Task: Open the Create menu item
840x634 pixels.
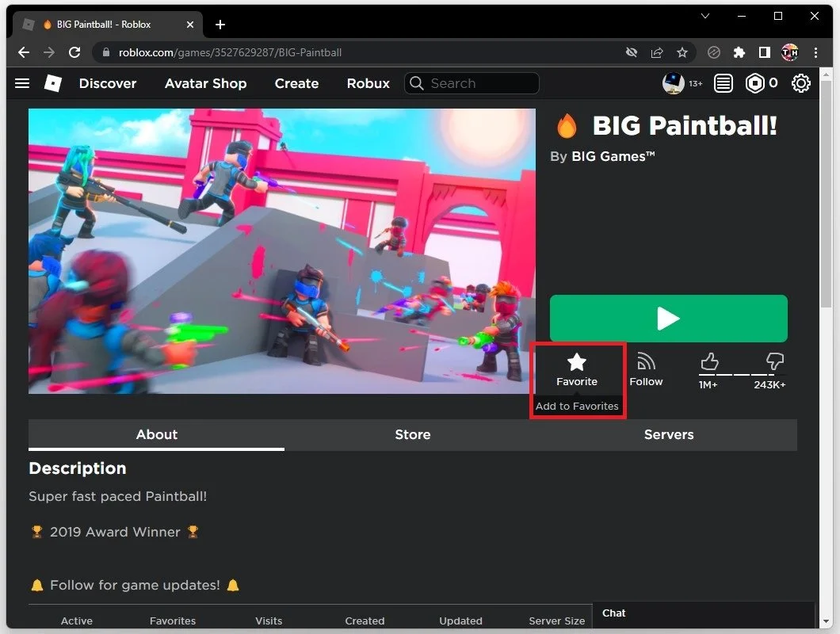Action: pyautogui.click(x=297, y=83)
